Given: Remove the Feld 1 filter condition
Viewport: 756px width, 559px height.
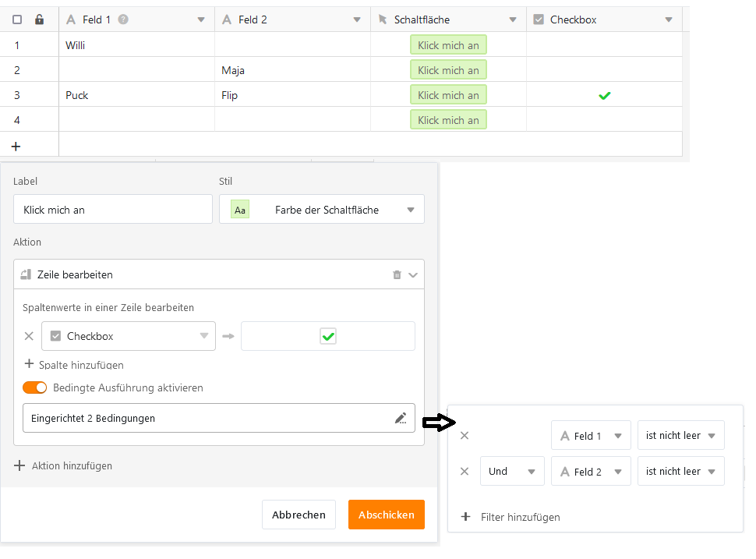Looking at the screenshot, I should (465, 436).
